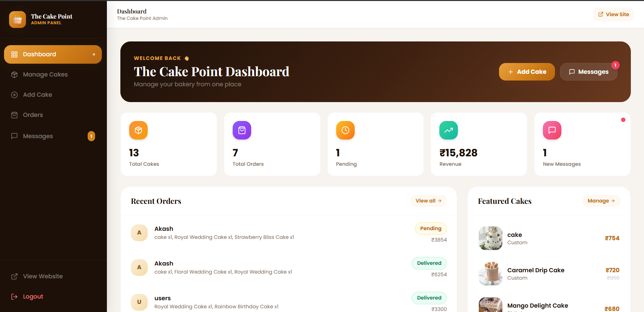
Task: Click the orange Total Cakes box icon
Action: coord(138,130)
